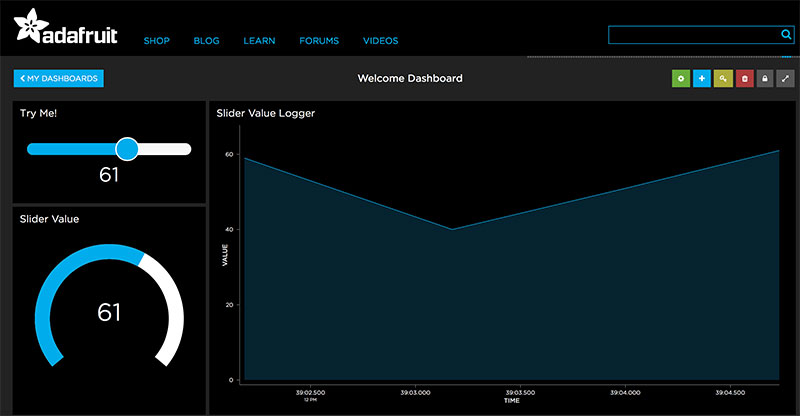
Task: Open dashboard settings with the green gear icon
Action: [680, 78]
